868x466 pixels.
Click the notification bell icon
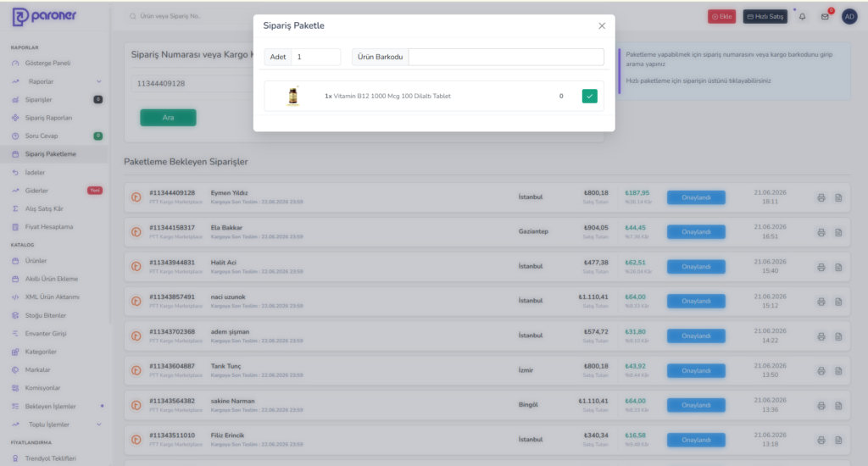(x=802, y=17)
